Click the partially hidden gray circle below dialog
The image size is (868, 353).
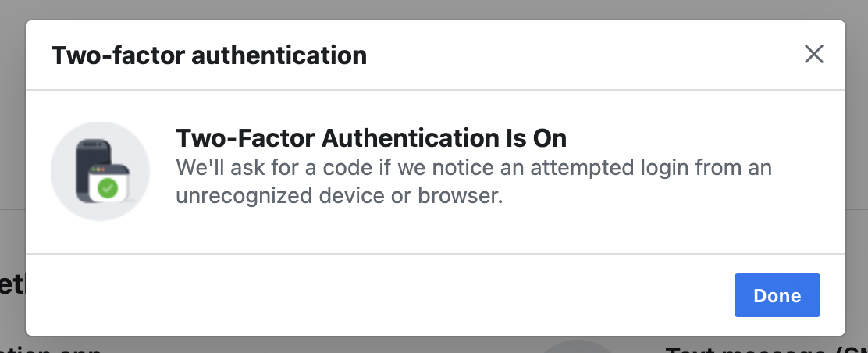click(578, 346)
